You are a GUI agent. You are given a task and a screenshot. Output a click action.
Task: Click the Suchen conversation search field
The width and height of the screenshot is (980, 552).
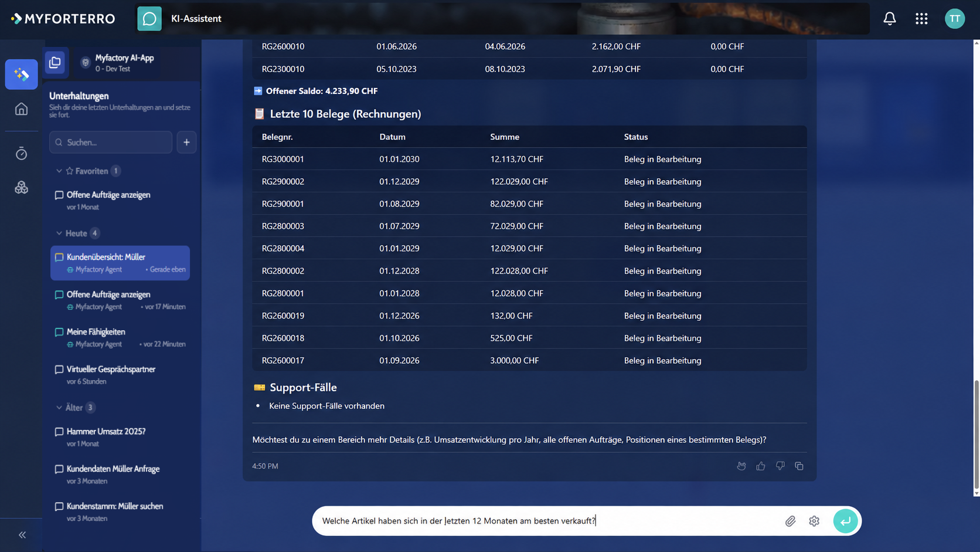point(111,143)
